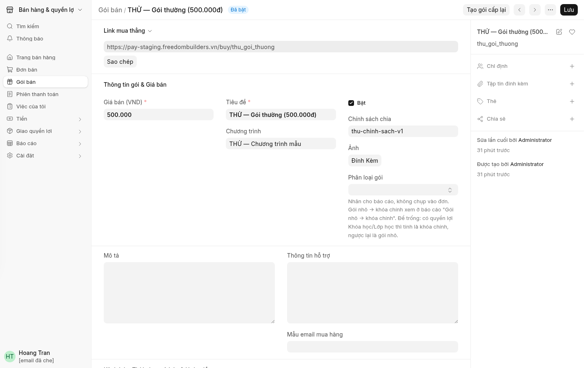The height and width of the screenshot is (368, 588).
Task: Click the Sao chép copy button
Action: coord(120,62)
